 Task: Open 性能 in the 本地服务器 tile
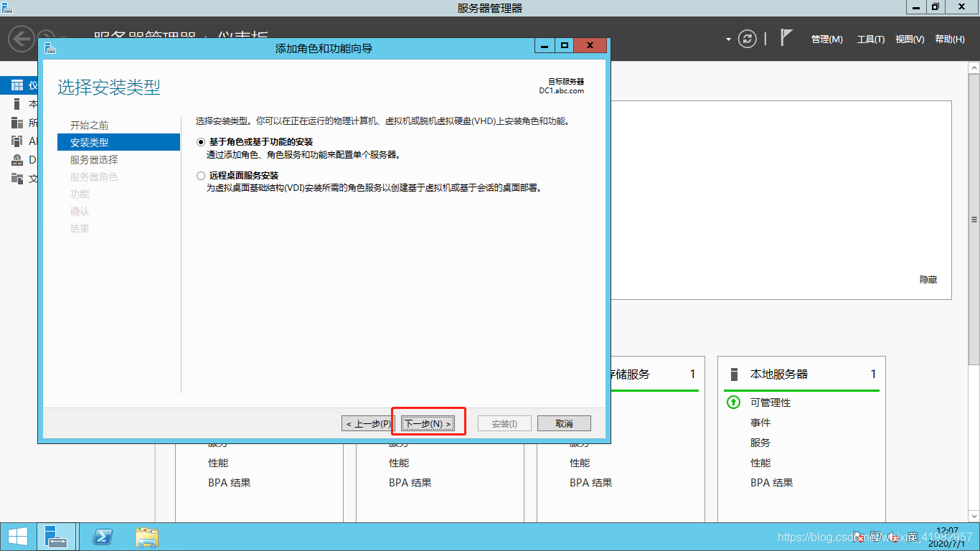[x=760, y=463]
